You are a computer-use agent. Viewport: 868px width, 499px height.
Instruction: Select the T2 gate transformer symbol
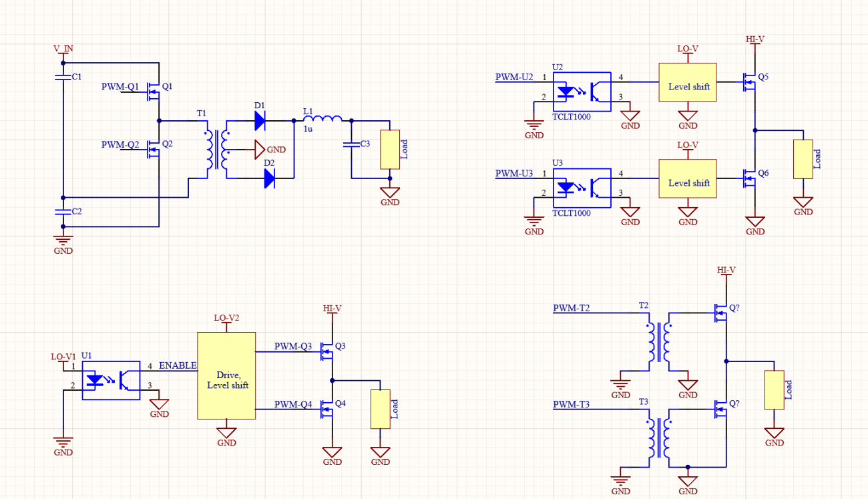coord(658,342)
